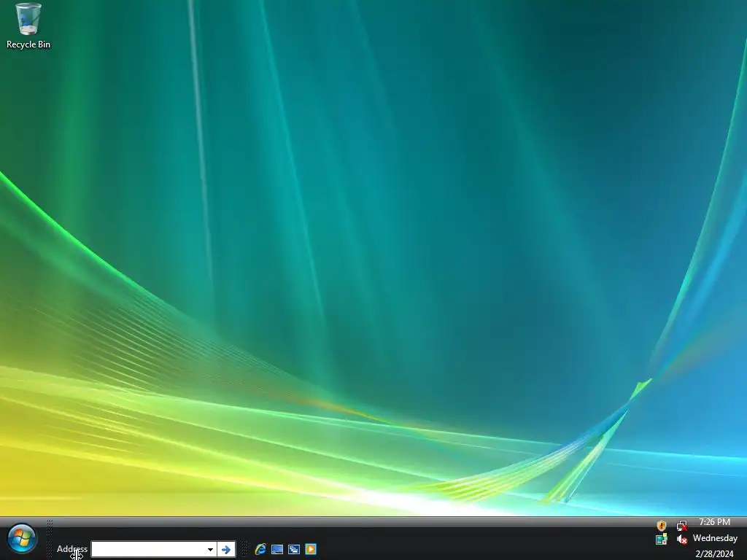The image size is (747, 560).
Task: Click the Recycle Bin text label
Action: click(28, 44)
